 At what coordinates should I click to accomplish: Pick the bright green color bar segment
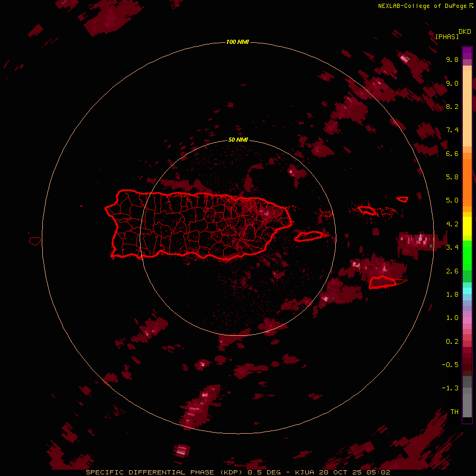467,255
